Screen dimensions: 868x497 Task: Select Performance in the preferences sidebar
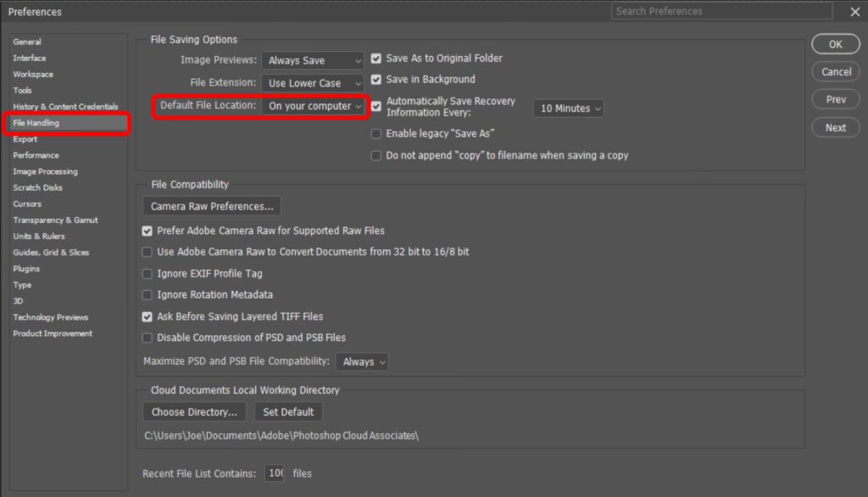pyautogui.click(x=36, y=155)
